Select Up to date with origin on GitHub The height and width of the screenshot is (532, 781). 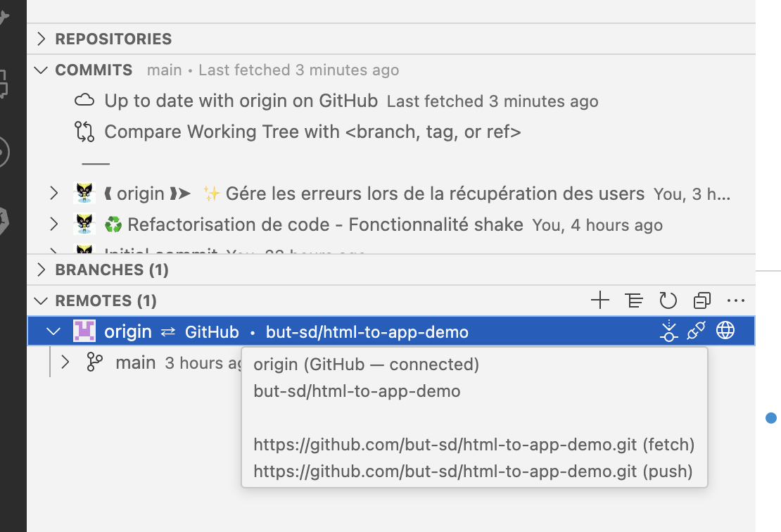(x=391, y=101)
